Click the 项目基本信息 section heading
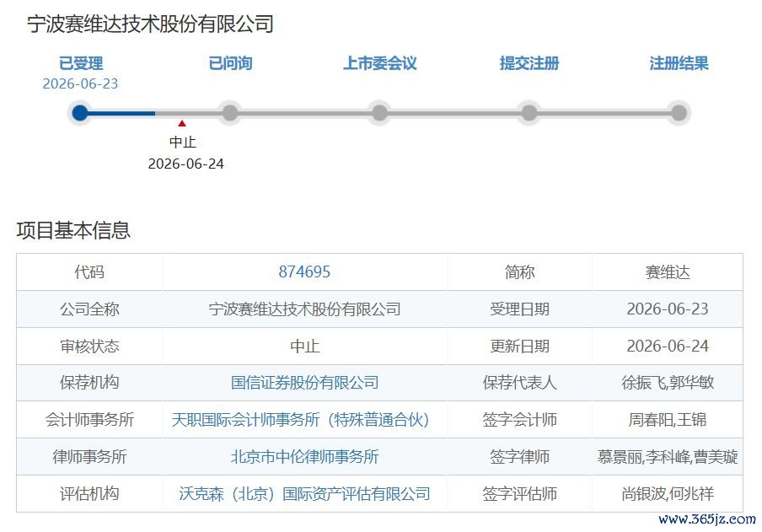 pyautogui.click(x=73, y=230)
